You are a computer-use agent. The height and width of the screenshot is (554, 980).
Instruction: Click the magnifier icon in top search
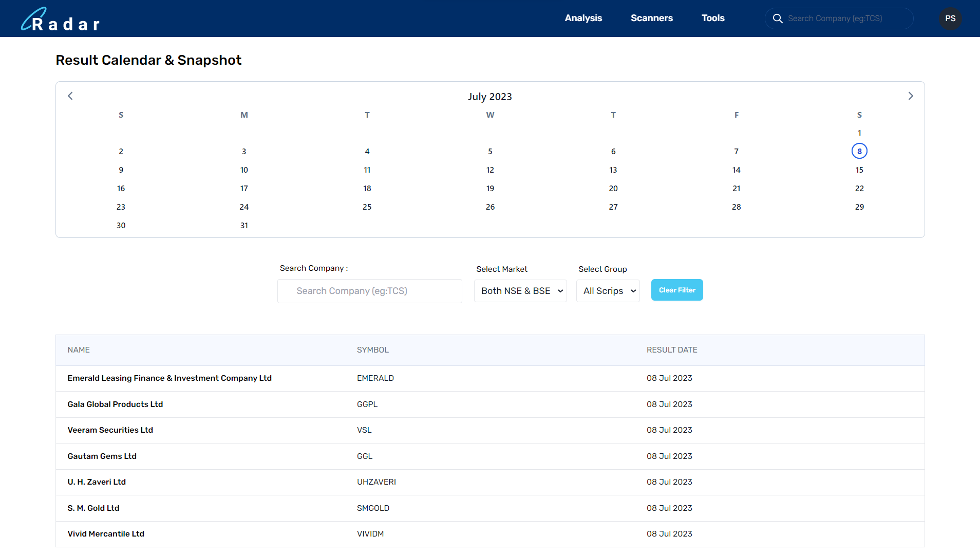[x=778, y=19]
